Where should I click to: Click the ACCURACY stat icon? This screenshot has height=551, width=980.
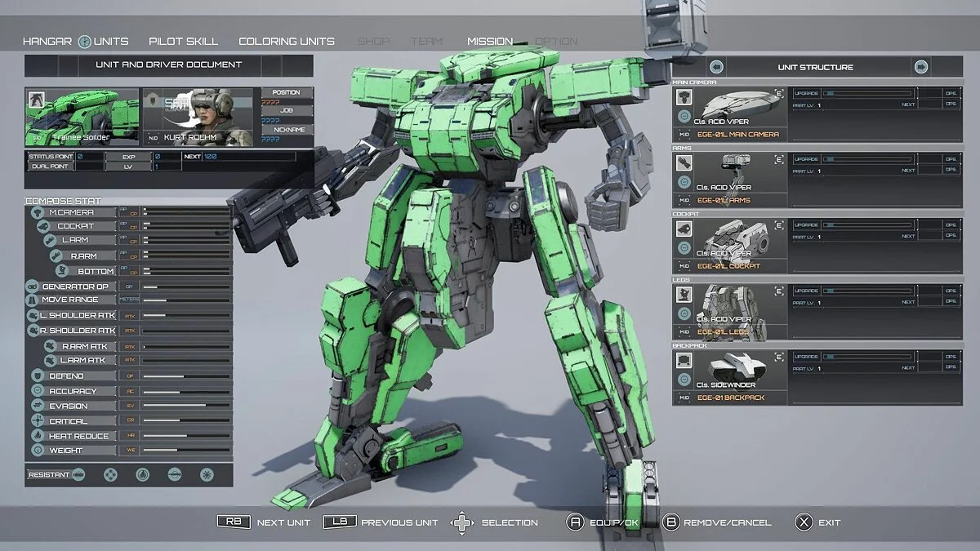(x=38, y=391)
